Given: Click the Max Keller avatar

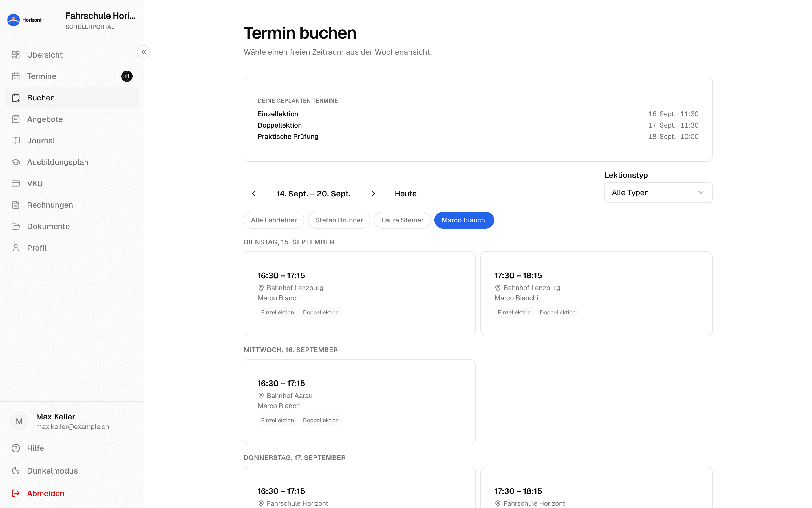Looking at the screenshot, I should (x=19, y=421).
